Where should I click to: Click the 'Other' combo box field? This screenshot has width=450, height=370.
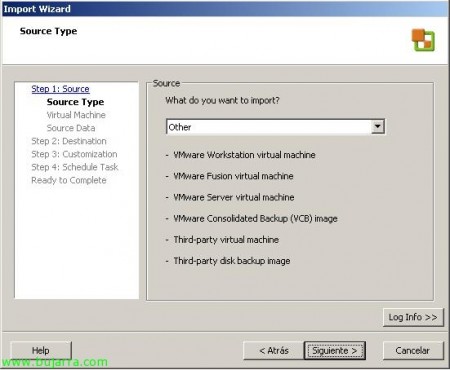pos(275,127)
